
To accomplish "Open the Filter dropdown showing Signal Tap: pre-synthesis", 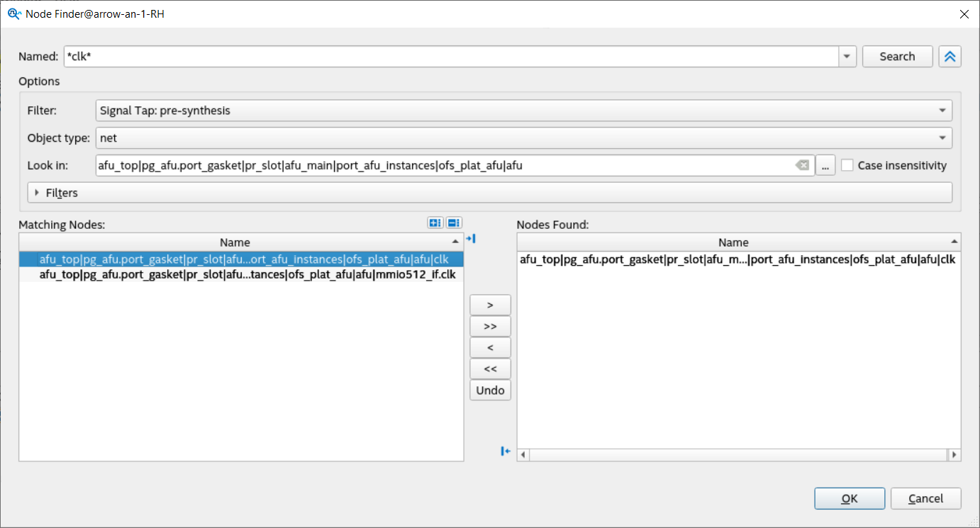I will 523,111.
